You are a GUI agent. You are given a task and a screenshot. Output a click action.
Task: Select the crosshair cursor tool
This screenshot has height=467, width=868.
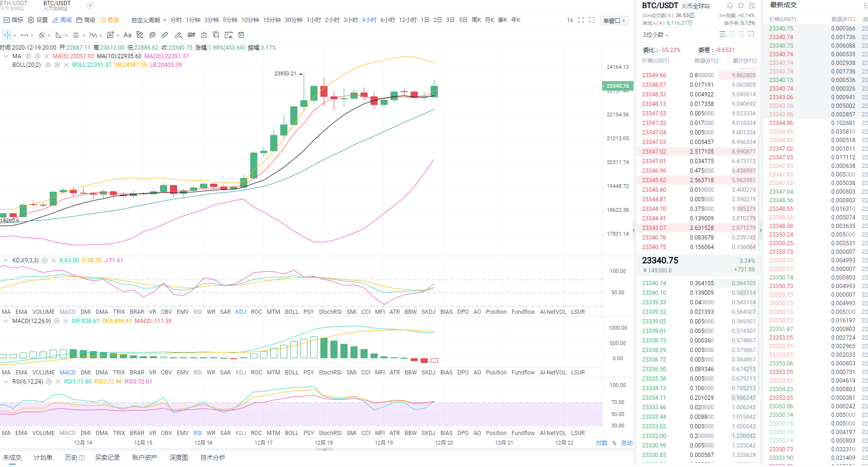pos(7,35)
